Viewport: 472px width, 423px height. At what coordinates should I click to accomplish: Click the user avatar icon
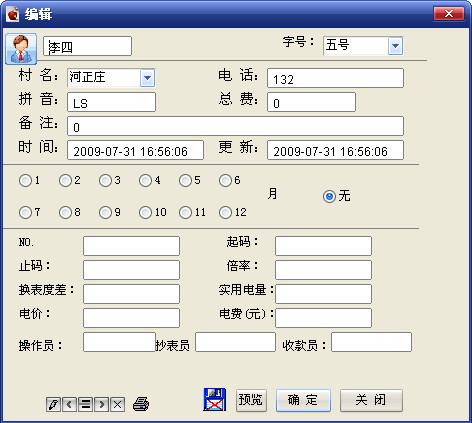click(x=21, y=49)
